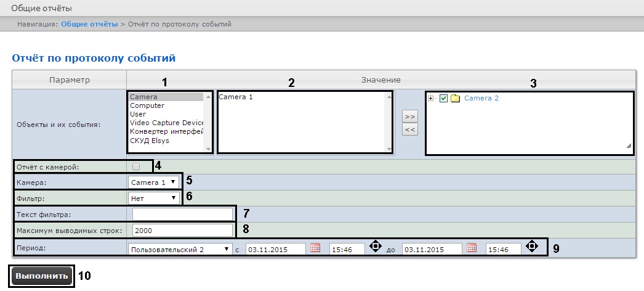Image resolution: width=644 pixels, height=291 pixels.
Task: Open the start date calendar picker
Action: tap(315, 248)
